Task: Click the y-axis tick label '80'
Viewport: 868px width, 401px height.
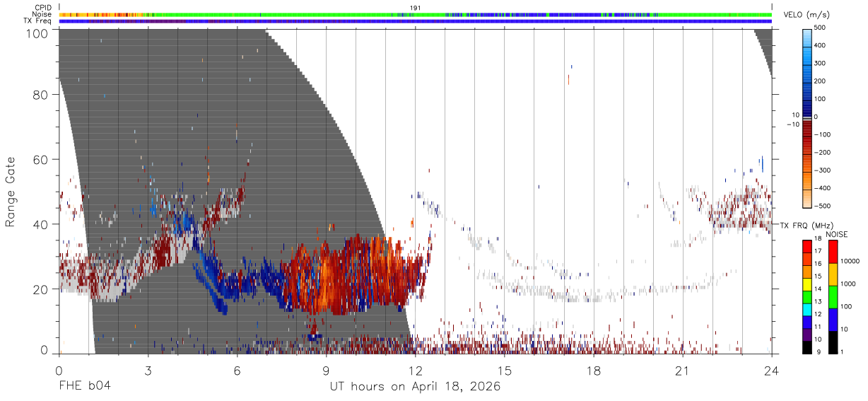Action: pyautogui.click(x=40, y=95)
